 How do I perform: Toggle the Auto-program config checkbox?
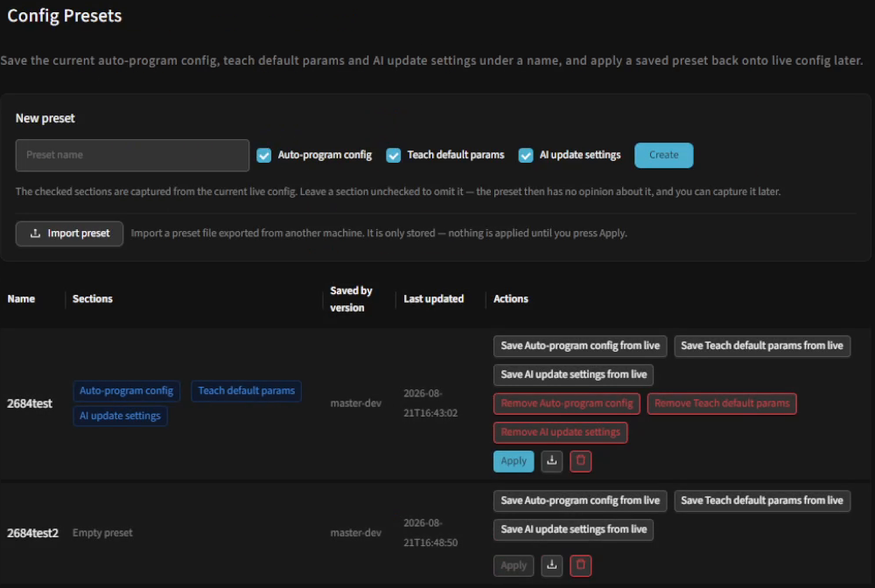tap(264, 155)
